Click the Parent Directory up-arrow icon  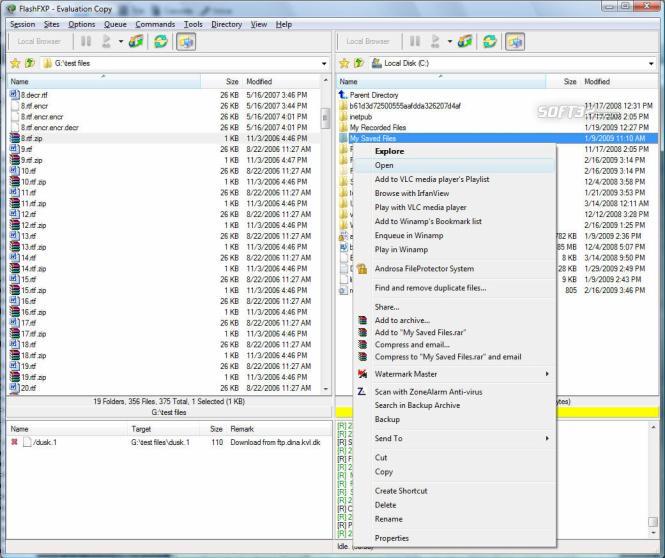(x=343, y=95)
